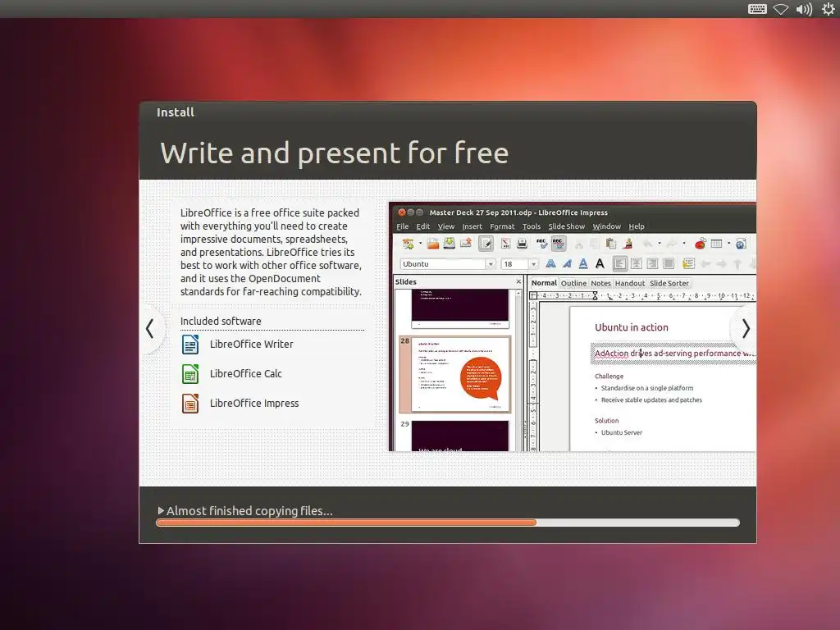Open the system gear menu in top panel
The height and width of the screenshot is (630, 840).
pyautogui.click(x=829, y=8)
